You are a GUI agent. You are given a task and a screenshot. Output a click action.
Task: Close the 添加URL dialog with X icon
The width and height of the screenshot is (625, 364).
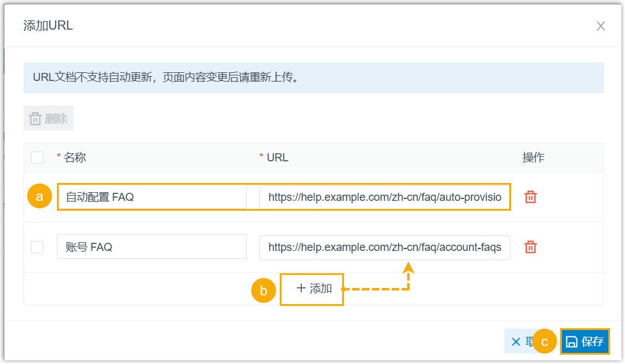[600, 26]
